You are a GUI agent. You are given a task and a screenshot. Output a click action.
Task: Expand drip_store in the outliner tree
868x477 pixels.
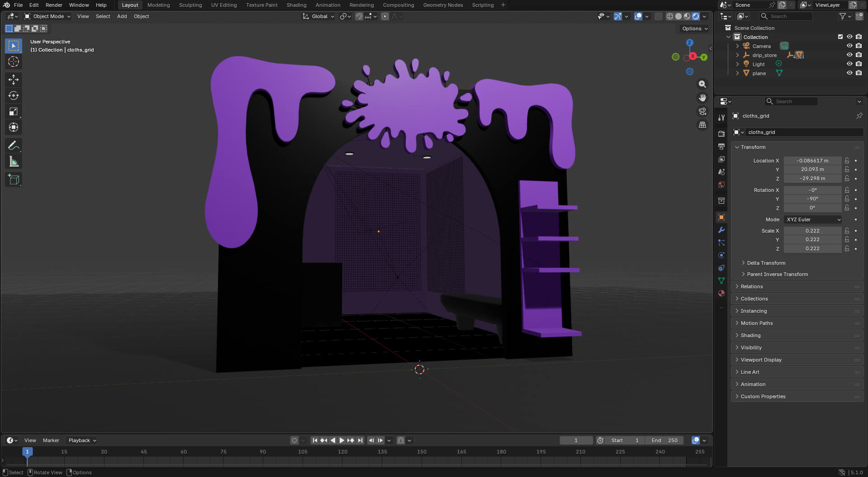[x=737, y=55]
